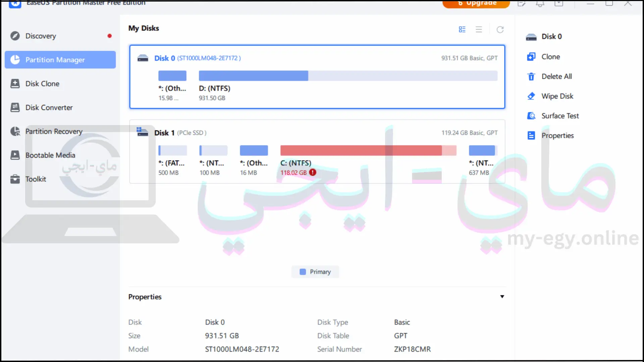Image resolution: width=644 pixels, height=362 pixels.
Task: Click the 931.51 GB Basic, GPT label
Action: [469, 58]
